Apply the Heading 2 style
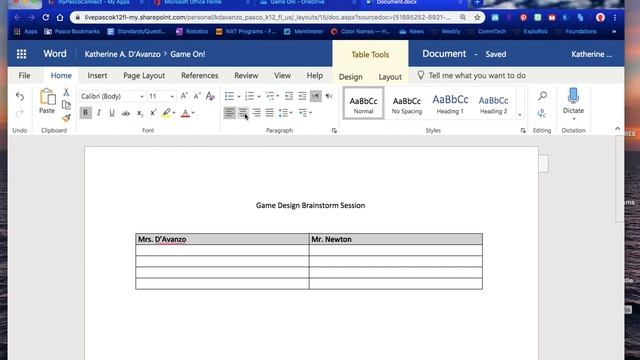This screenshot has height=360, width=640. click(493, 103)
